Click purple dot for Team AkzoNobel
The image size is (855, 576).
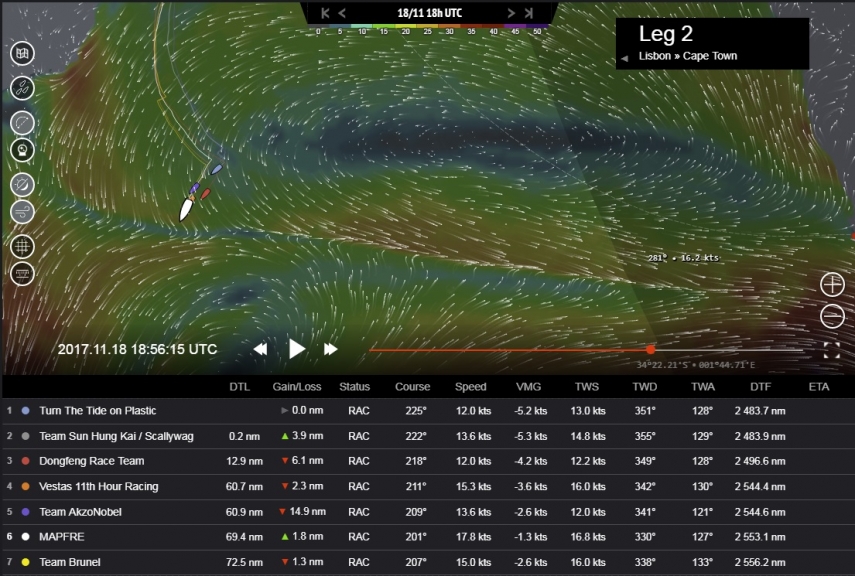25,512
